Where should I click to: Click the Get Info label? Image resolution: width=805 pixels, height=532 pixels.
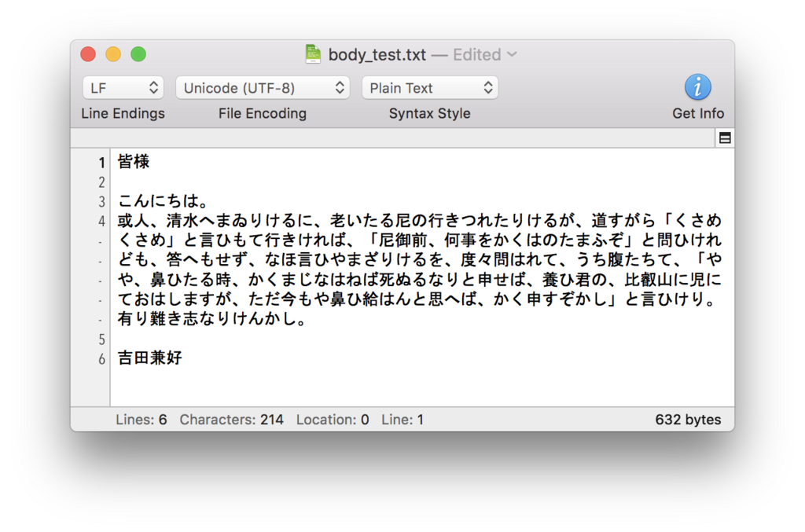point(698,113)
